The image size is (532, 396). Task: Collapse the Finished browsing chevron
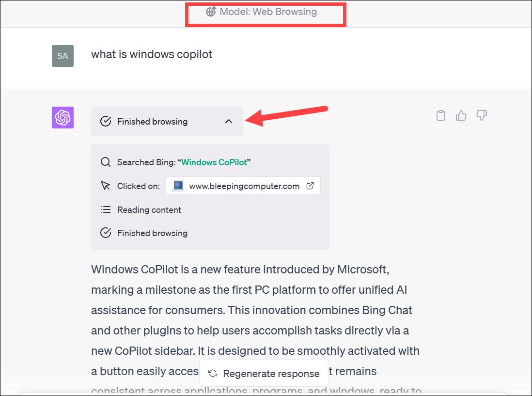[x=229, y=121]
